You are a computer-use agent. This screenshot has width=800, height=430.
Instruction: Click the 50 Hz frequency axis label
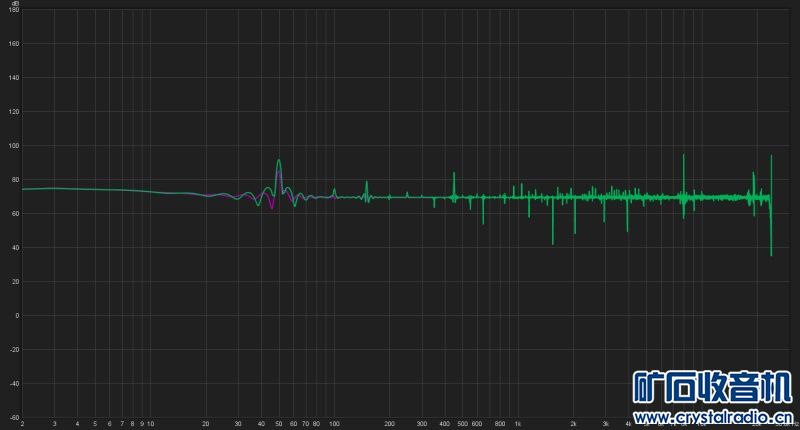(279, 424)
